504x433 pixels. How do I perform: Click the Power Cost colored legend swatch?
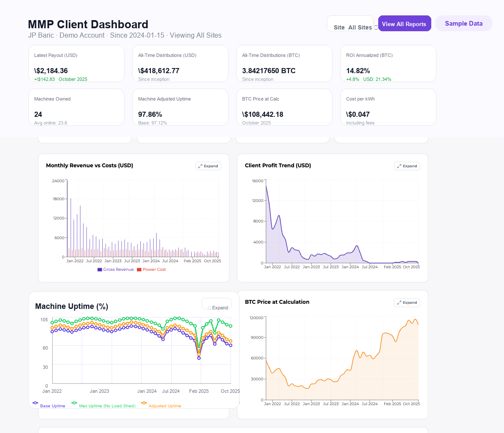pyautogui.click(x=138, y=269)
